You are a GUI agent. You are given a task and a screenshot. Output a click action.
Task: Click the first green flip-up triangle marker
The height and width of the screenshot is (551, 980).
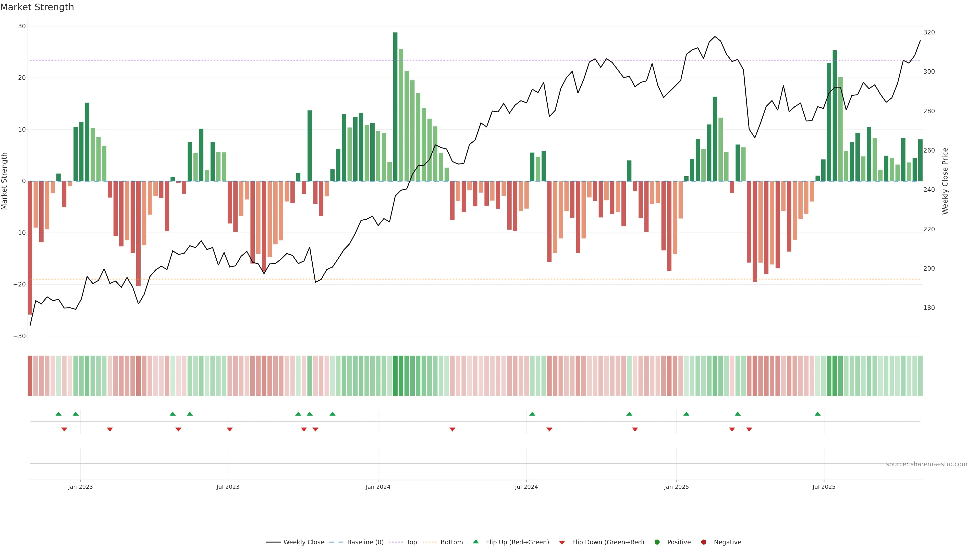[x=58, y=414]
